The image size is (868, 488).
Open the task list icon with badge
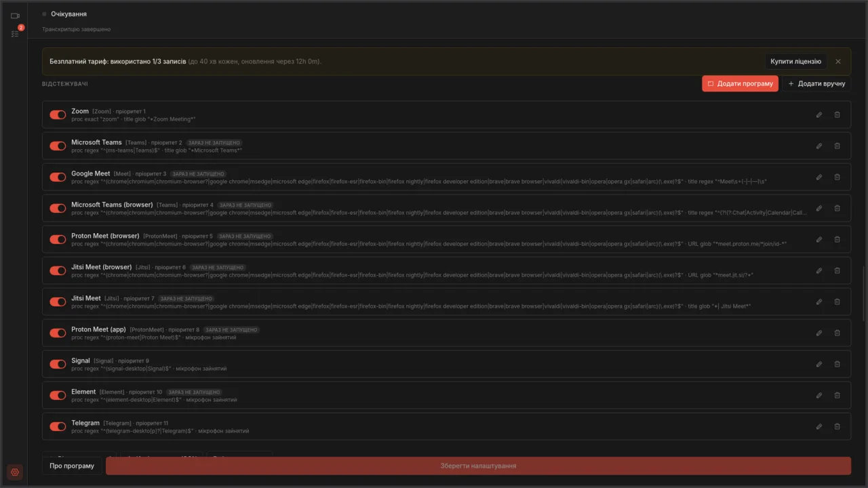click(15, 33)
